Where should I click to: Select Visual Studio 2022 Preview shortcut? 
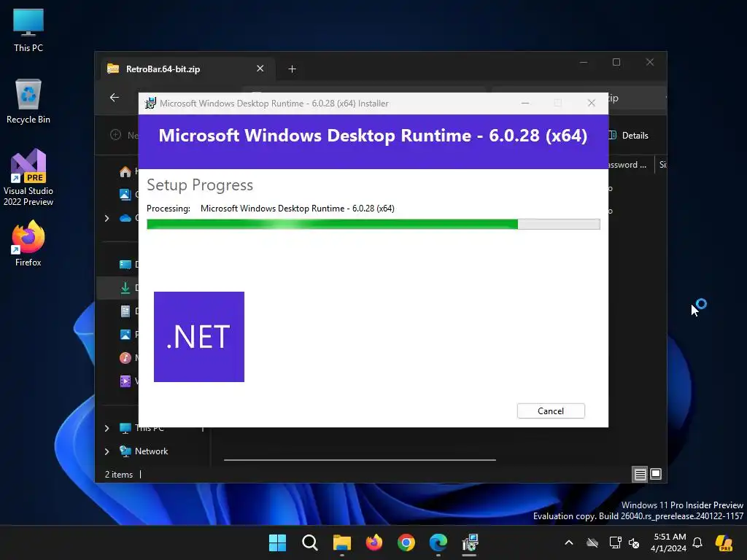[28, 178]
